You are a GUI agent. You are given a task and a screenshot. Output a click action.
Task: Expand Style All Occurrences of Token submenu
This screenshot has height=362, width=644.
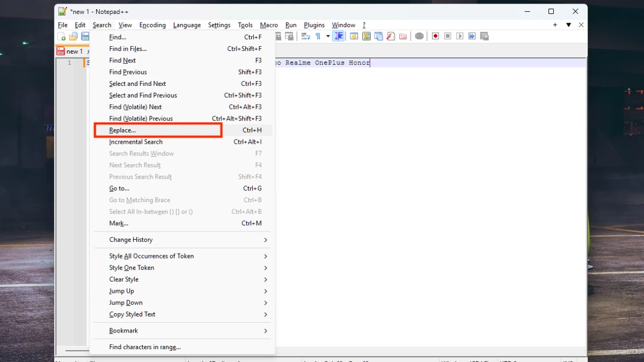[x=182, y=256]
